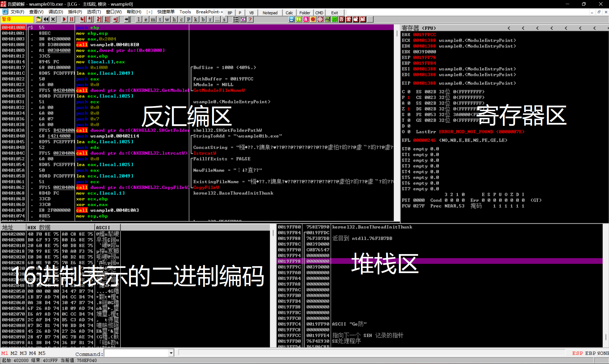This screenshot has height=364, width=609.
Task: Click the Run program play icon
Action: (x=64, y=19)
